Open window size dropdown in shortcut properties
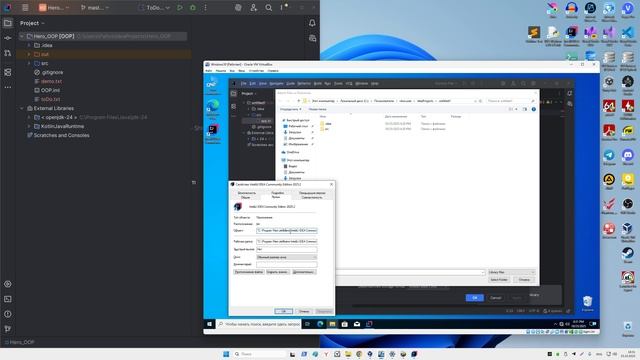Viewport: 640px width, 360px height. point(287,257)
